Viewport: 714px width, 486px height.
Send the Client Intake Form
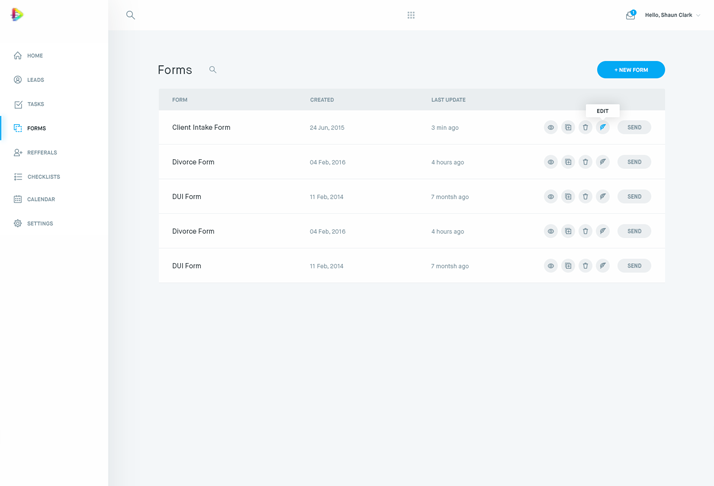tap(634, 128)
